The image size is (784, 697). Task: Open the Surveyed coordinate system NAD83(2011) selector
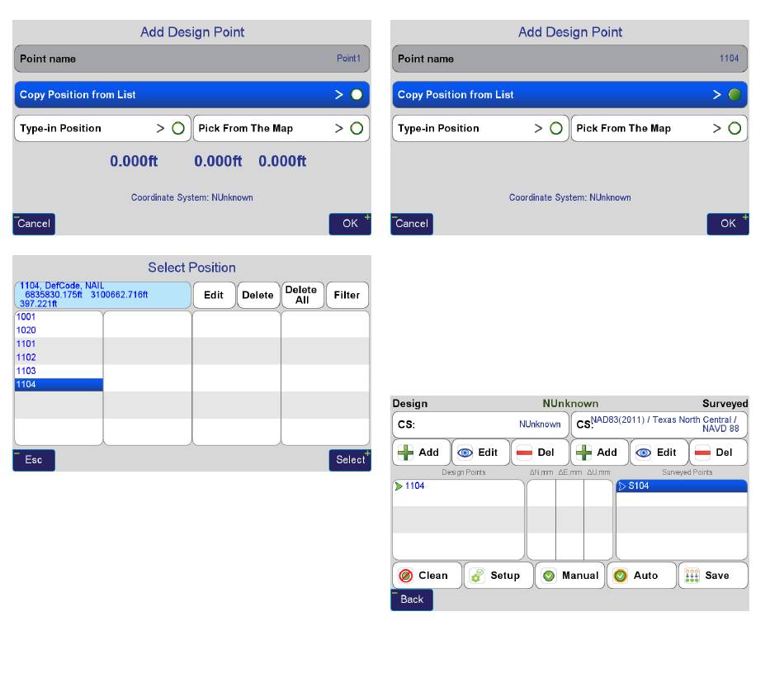point(659,424)
